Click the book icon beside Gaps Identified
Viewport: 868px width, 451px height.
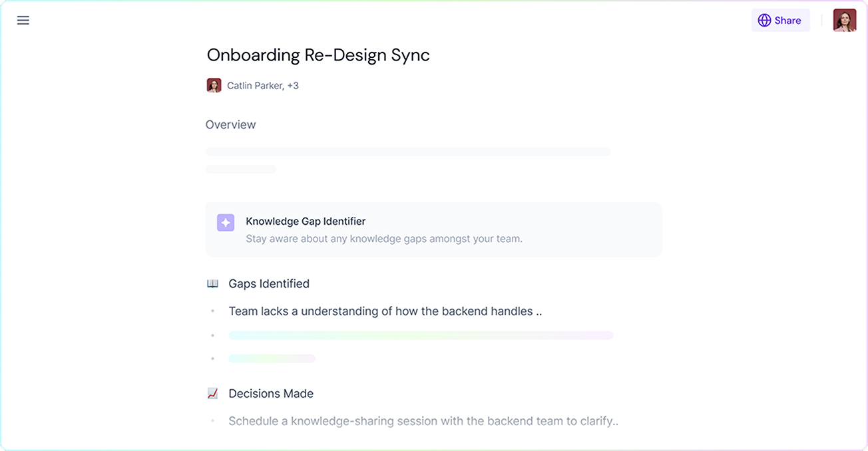point(212,283)
